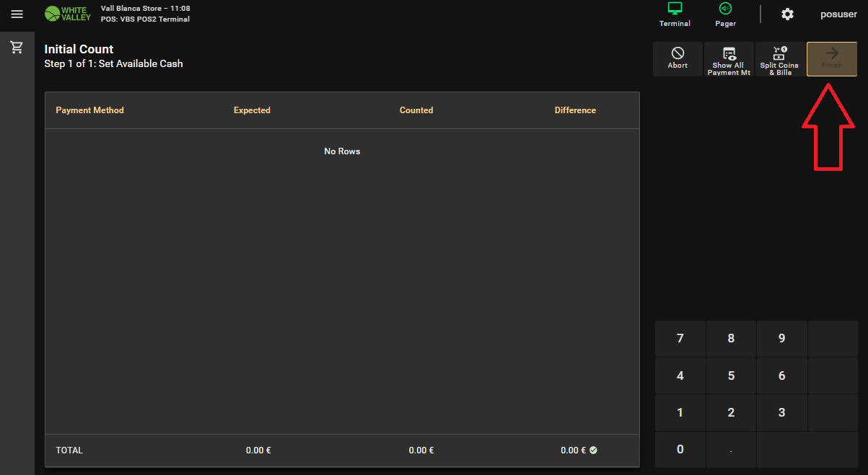
Task: Open the shopping cart sidebar icon
Action: click(x=17, y=48)
